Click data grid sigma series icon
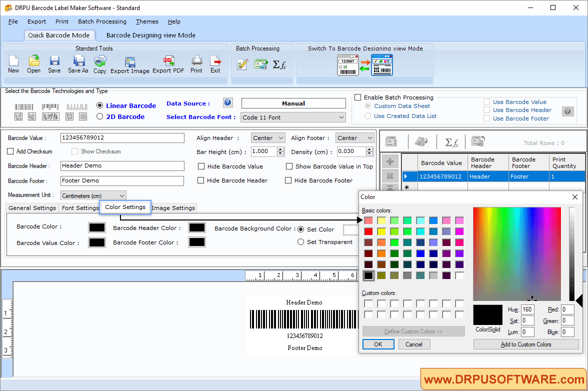Screen dimensions: 588x391 coord(452,142)
